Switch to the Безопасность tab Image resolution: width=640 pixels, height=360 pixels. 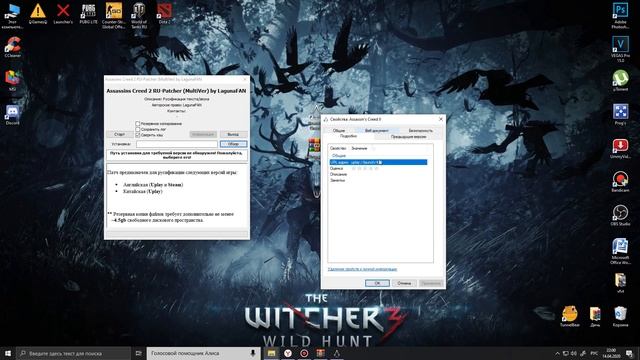420,131
